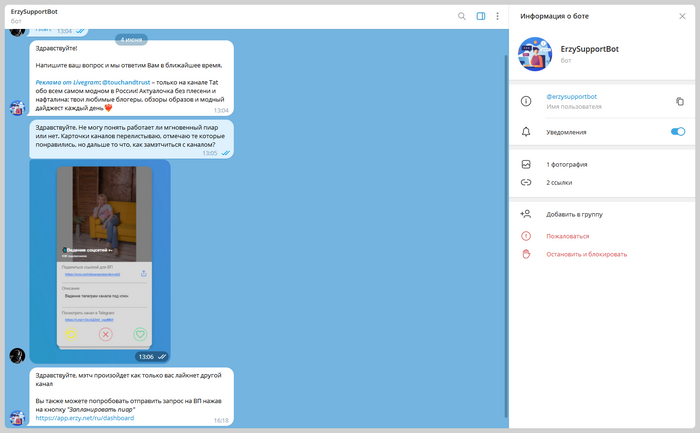Screen dimensions: 700x433
Task: Click the @erzysupportbot username link
Action: (x=571, y=96)
